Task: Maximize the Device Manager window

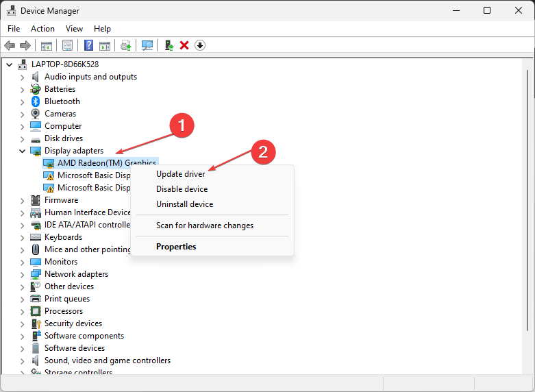Action: point(487,10)
